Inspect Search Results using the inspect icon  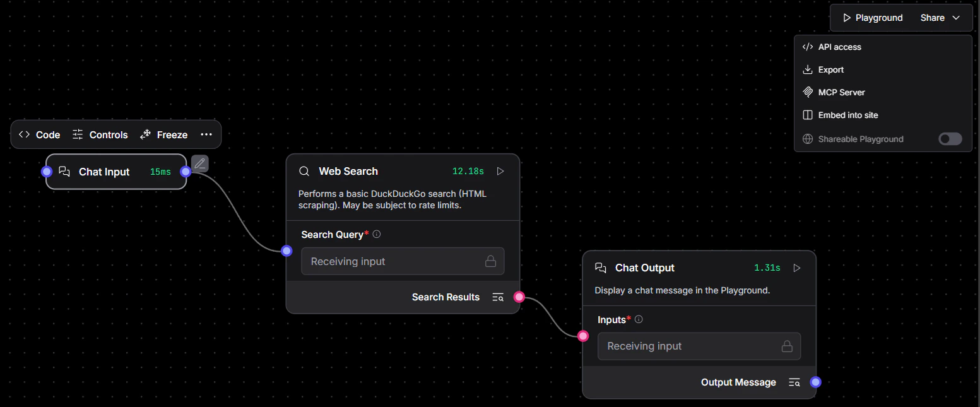pos(497,297)
